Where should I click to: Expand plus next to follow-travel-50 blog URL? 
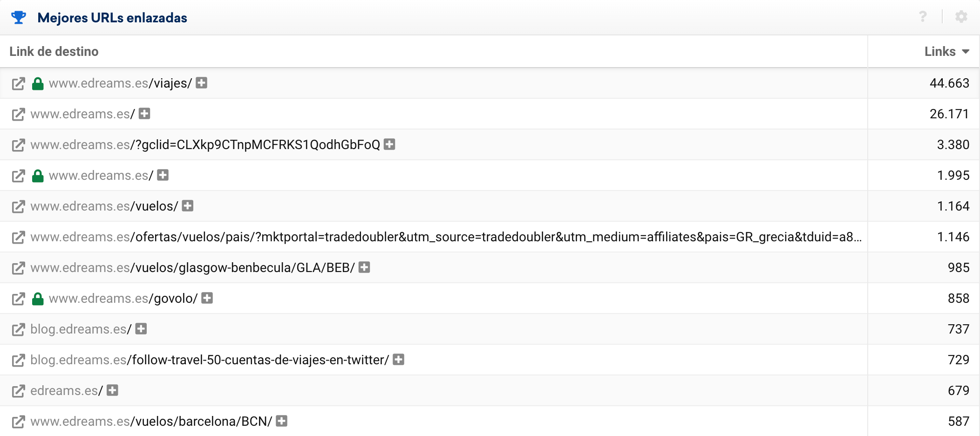click(x=398, y=360)
